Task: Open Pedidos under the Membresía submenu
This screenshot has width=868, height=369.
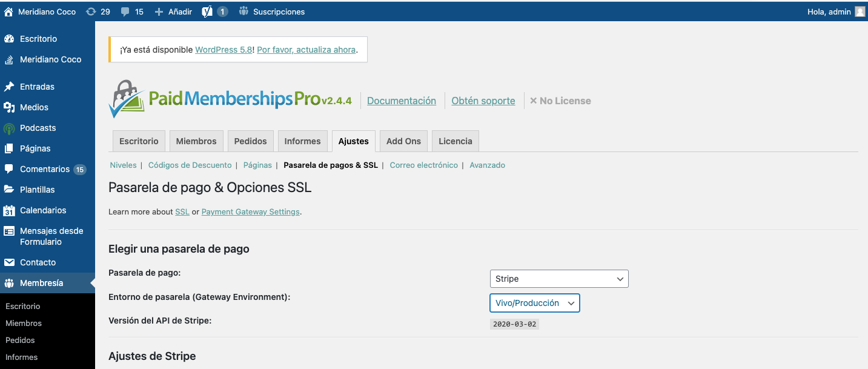Action: [21, 340]
